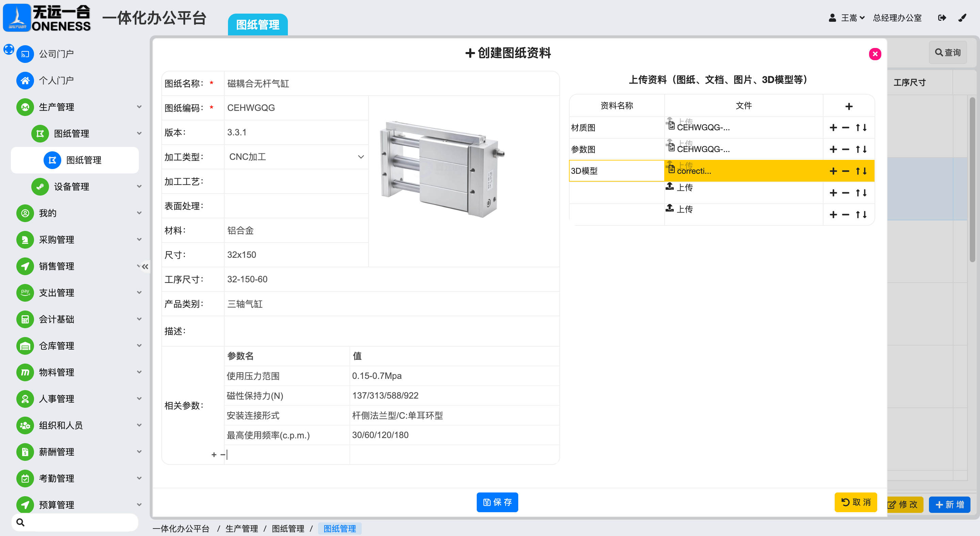This screenshot has width=980, height=536.
Task: Click the theme brush icon at top right
Action: [x=962, y=18]
